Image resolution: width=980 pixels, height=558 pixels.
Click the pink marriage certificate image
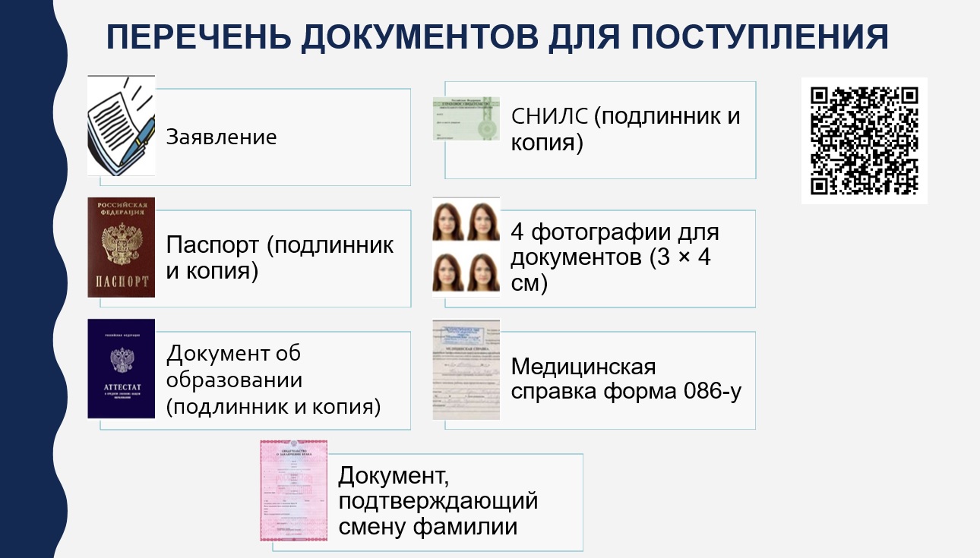point(293,490)
